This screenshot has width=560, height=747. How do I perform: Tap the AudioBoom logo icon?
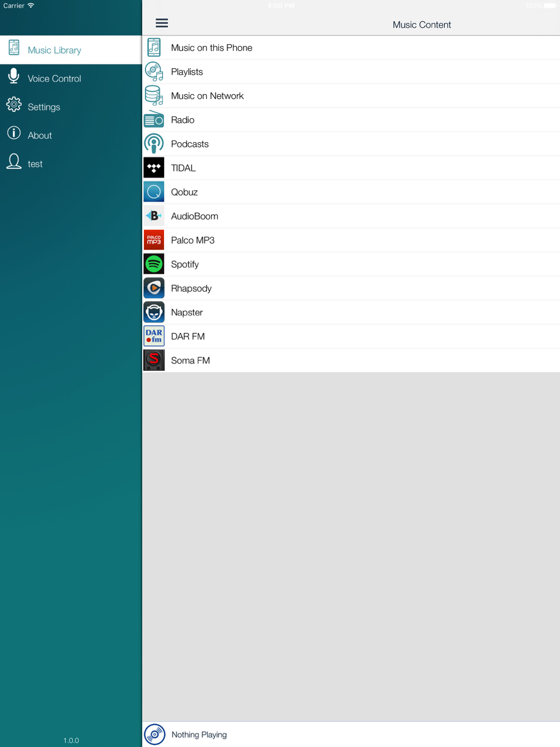(154, 216)
